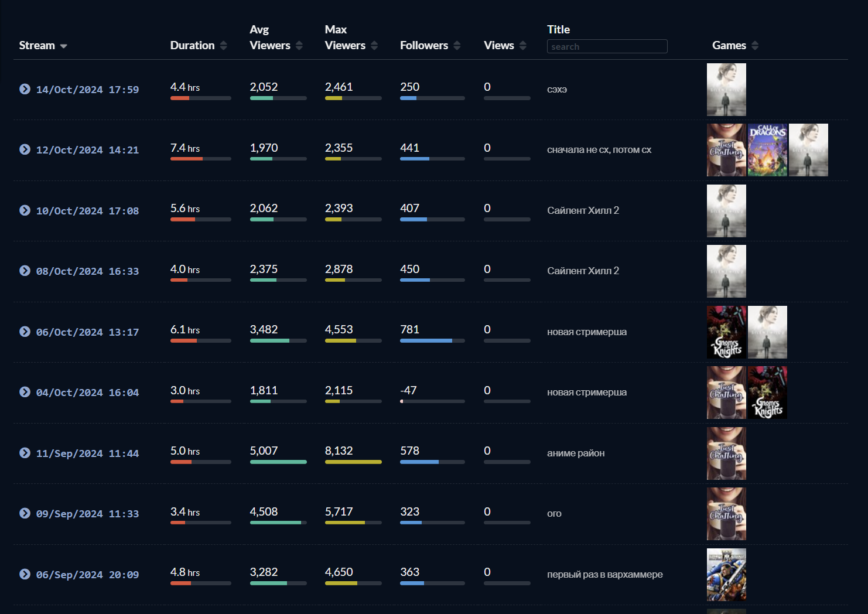Open Warhammer game thumbnail in 06/Sep row
Viewport: 868px width, 614px height.
coord(726,575)
